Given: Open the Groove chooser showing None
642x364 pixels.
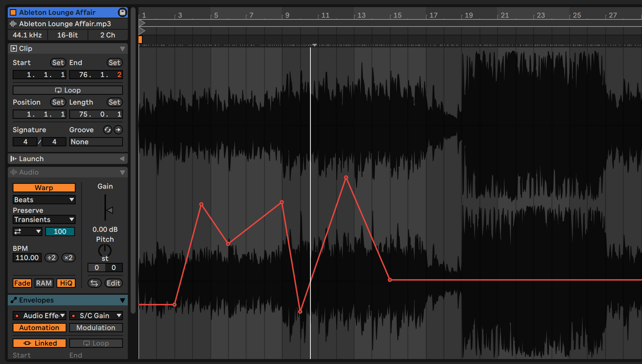Looking at the screenshot, I should pos(96,142).
